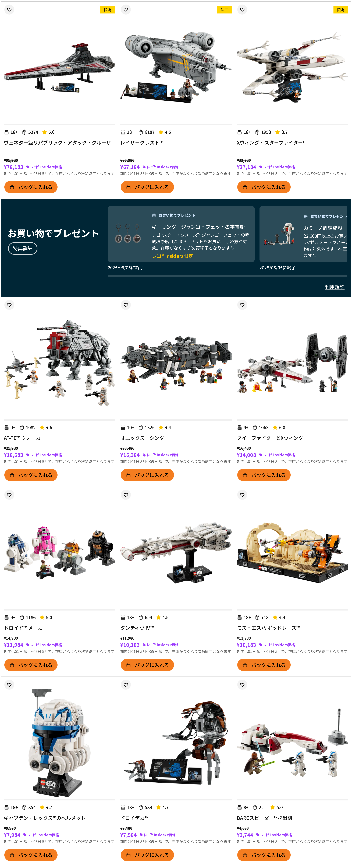The width and height of the screenshot is (352, 868).
Task: Add Venator-class cruiser to wishlist via heart icon
Action: coord(9,10)
